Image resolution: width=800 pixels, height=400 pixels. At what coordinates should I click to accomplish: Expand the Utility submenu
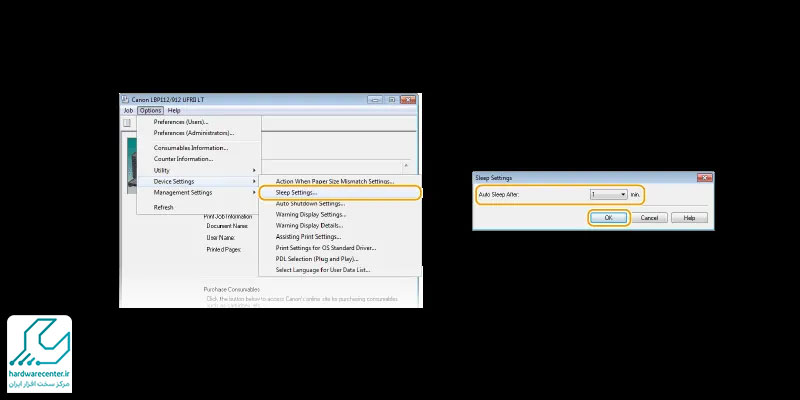click(198, 170)
